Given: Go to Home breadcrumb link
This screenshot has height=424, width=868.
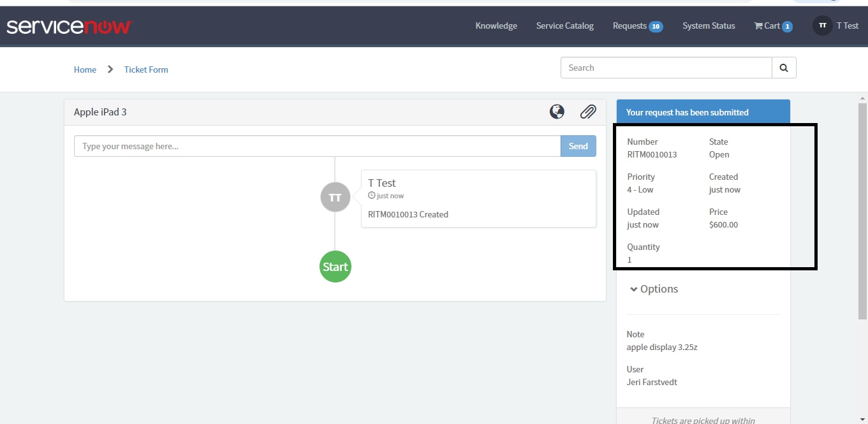Looking at the screenshot, I should 85,69.
